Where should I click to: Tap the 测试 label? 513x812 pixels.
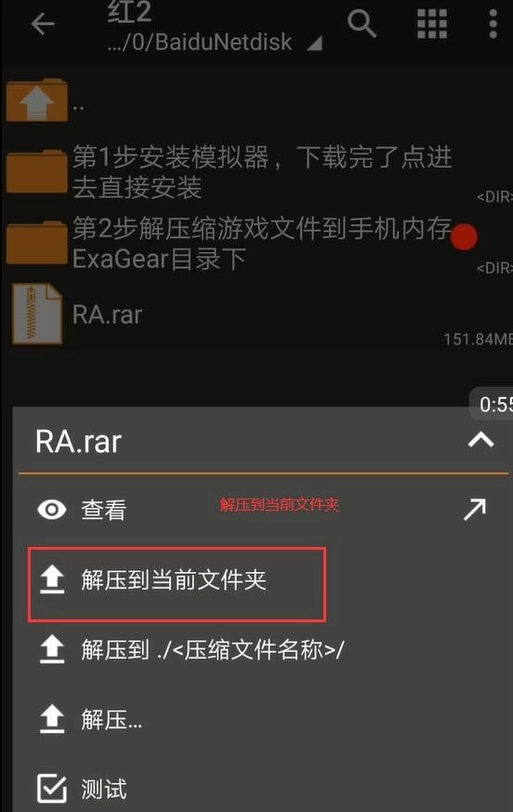(103, 790)
